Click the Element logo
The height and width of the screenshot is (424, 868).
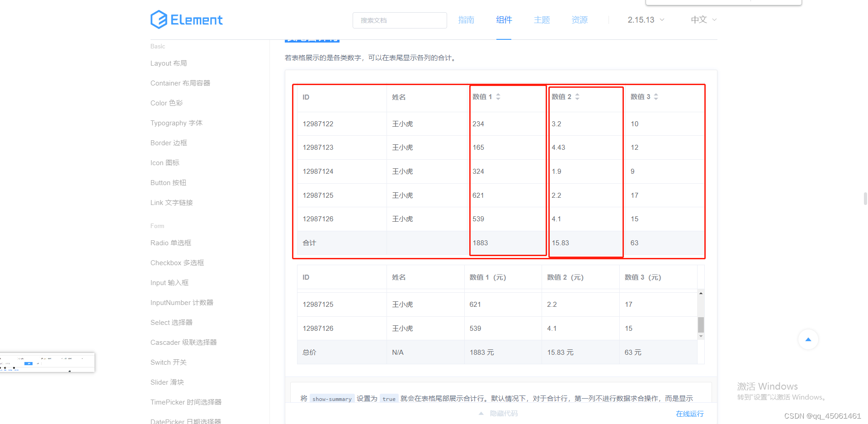(x=186, y=19)
